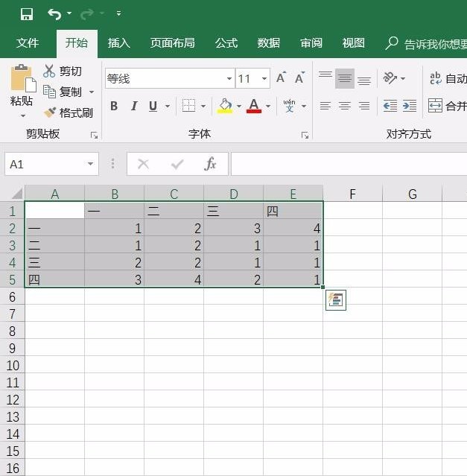The width and height of the screenshot is (467, 476).
Task: Open the underline style dropdown arrow
Action: pos(168,107)
